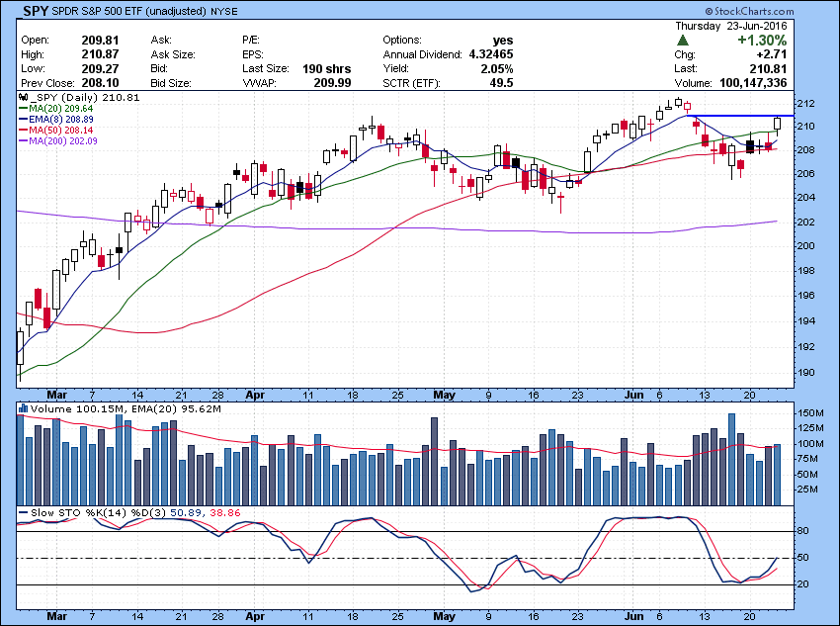840x626 pixels.
Task: Click the date 'Thursday 23-Jun-2016'
Action: pos(730,26)
